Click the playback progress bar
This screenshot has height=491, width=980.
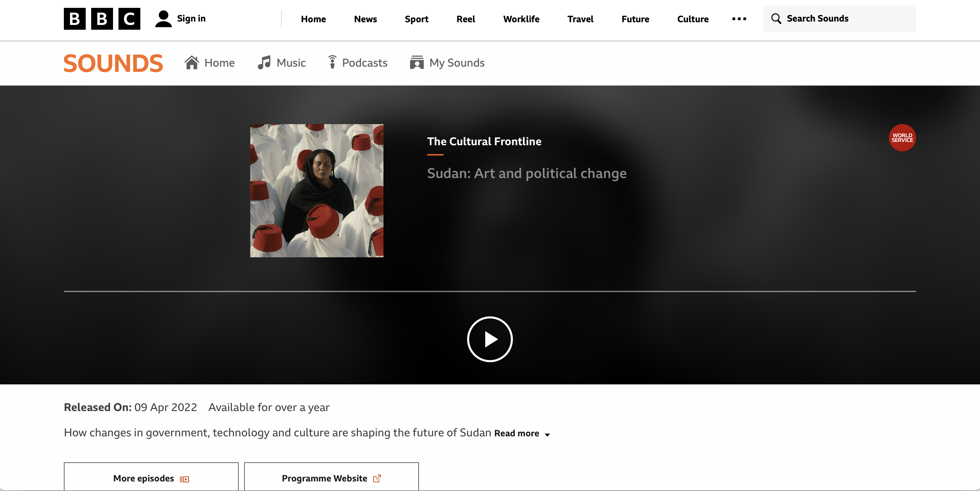point(490,291)
